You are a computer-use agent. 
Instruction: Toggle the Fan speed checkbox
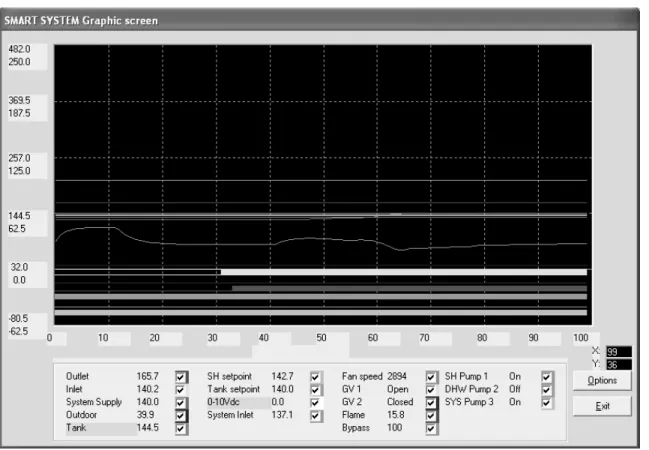coord(431,377)
